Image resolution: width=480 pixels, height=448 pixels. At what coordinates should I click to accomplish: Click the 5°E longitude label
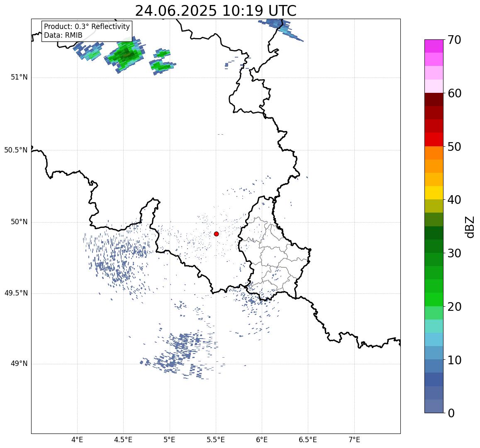169,440
